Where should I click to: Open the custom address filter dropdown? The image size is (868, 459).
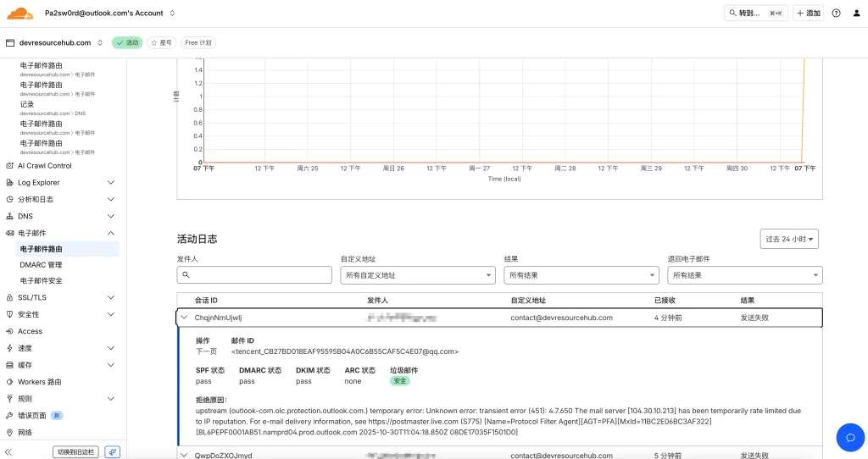[417, 275]
